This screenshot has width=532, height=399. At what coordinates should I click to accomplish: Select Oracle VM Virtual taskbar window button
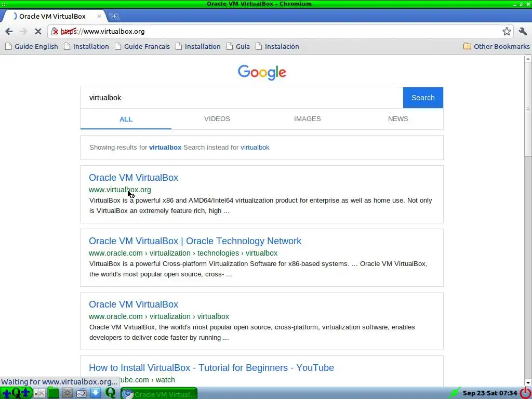(159, 394)
